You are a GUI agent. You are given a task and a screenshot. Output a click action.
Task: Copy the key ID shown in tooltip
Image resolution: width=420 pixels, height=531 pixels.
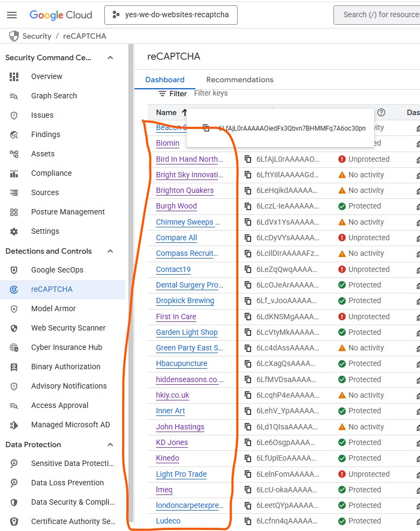206,128
